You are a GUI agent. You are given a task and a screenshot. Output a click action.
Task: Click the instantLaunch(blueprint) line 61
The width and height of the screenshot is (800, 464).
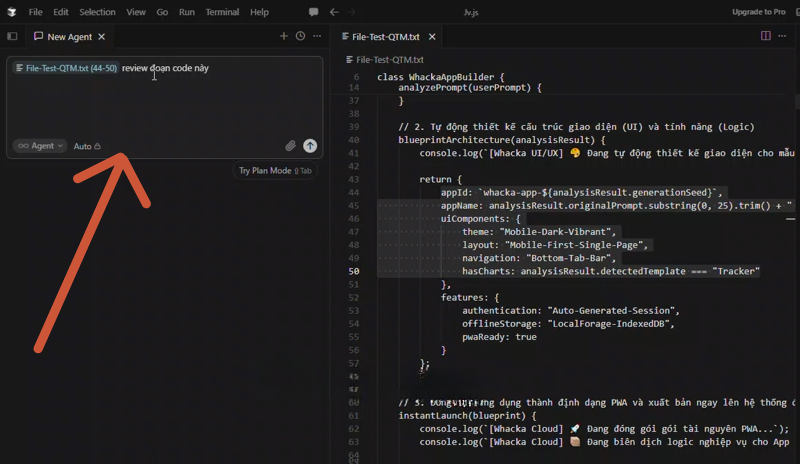point(468,416)
